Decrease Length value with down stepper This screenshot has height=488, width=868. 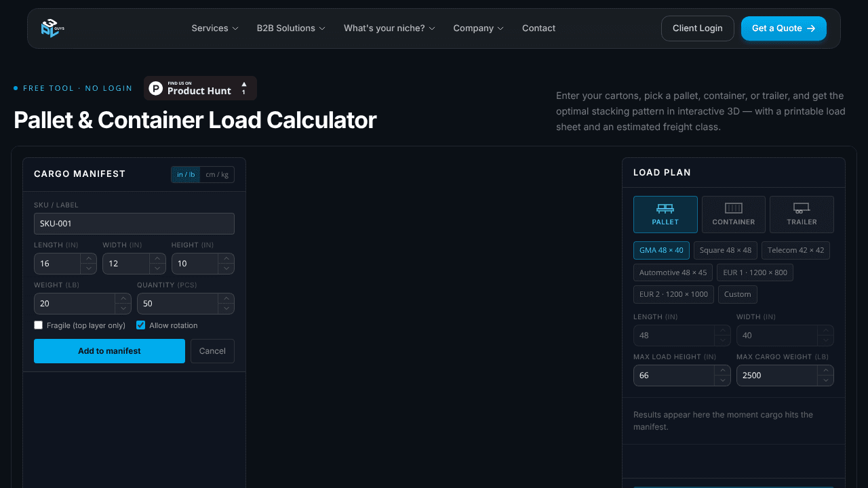(88, 268)
